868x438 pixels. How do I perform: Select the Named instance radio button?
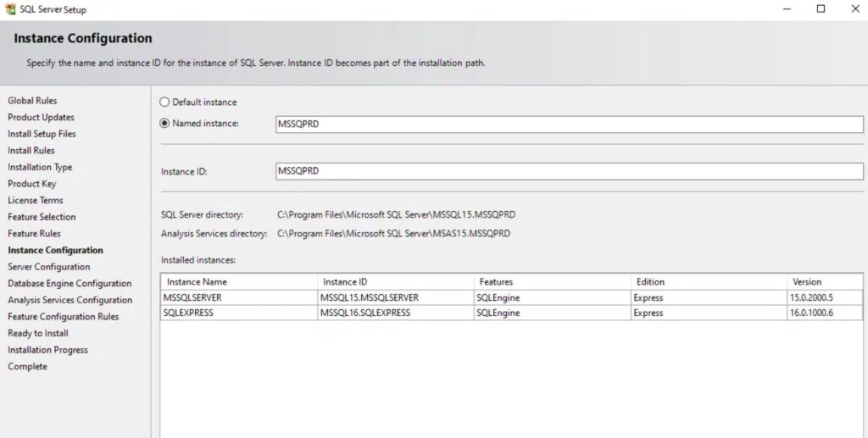[x=164, y=124]
